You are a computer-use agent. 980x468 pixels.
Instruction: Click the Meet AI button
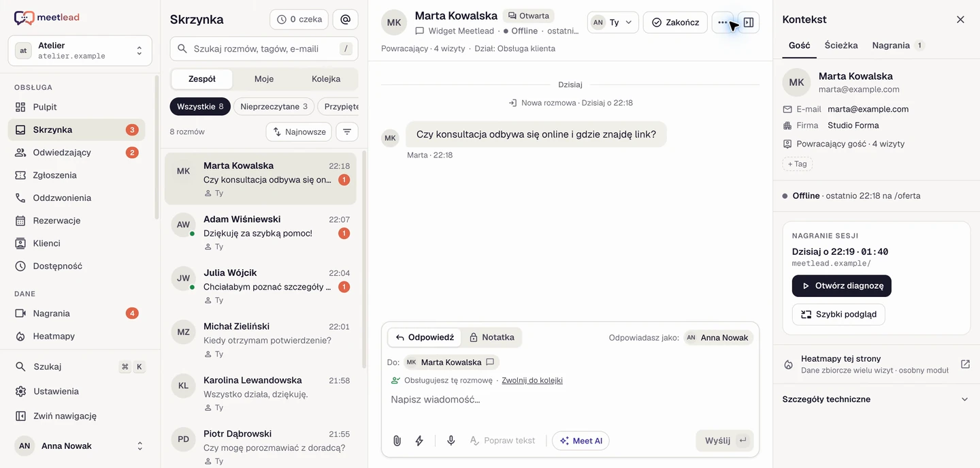[x=581, y=441]
